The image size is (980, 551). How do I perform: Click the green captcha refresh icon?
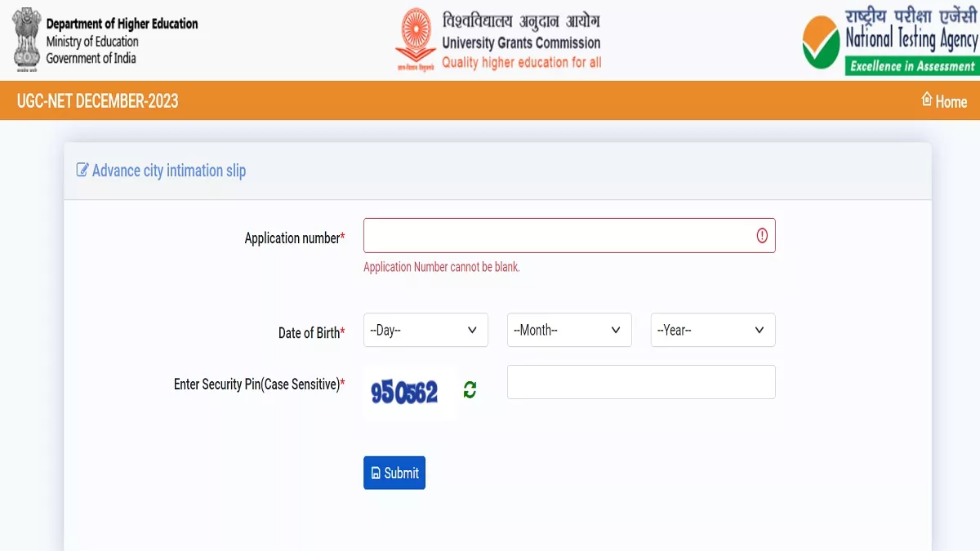coord(470,390)
